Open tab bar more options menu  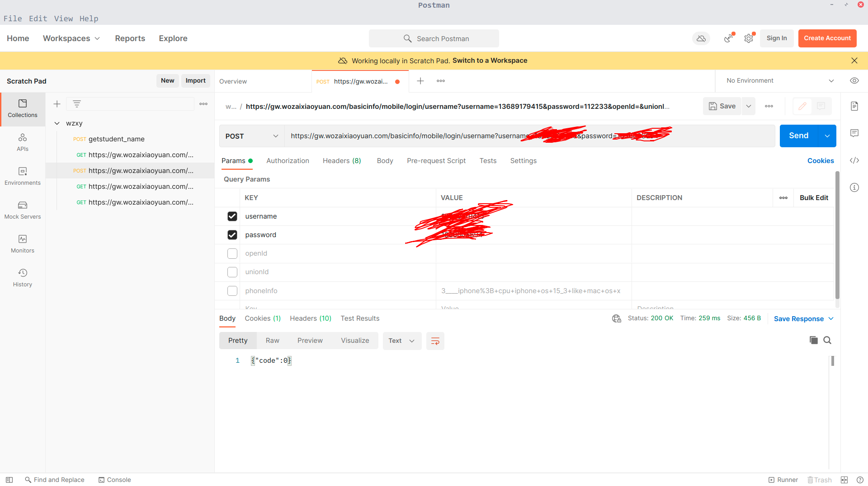tap(441, 81)
